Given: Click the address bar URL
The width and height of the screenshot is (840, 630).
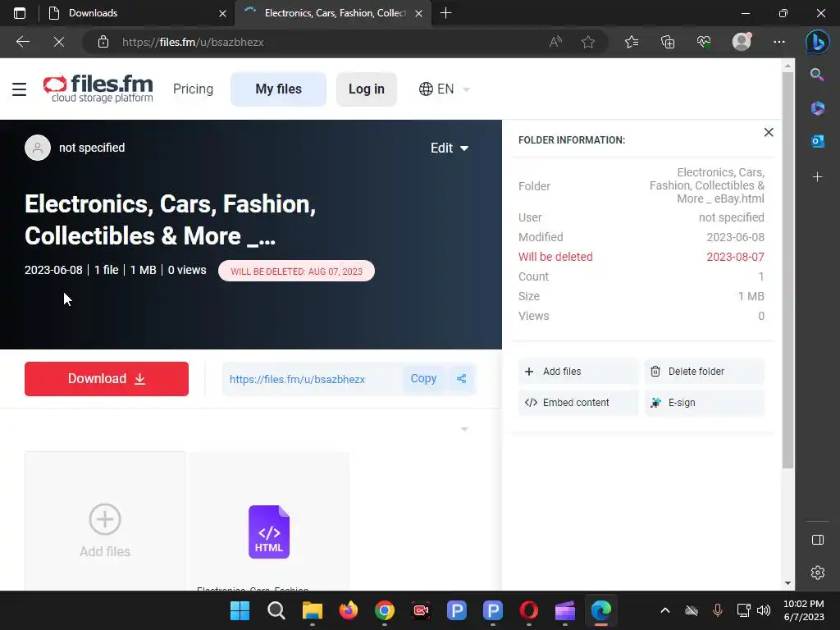Looking at the screenshot, I should [193, 42].
